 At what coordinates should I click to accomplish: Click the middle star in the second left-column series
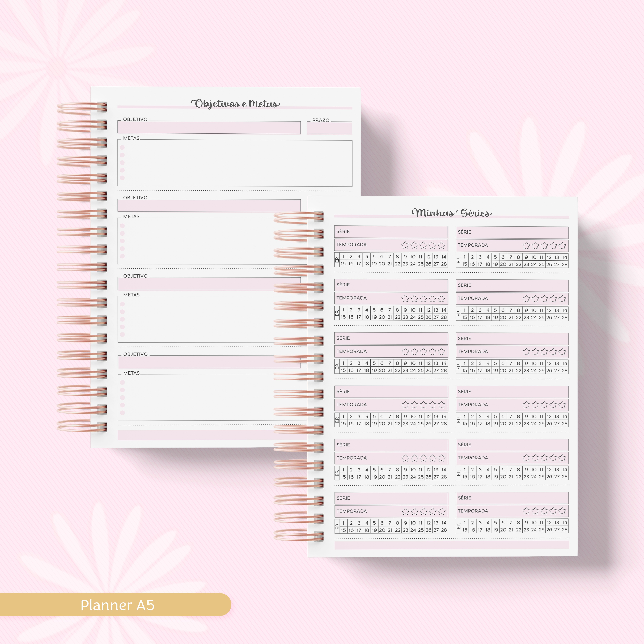tap(423, 298)
